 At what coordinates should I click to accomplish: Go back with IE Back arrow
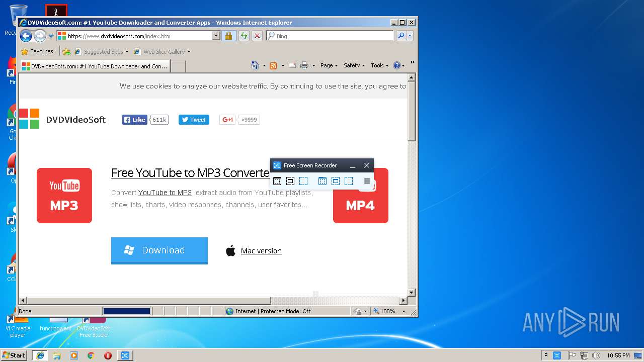pos(26,36)
